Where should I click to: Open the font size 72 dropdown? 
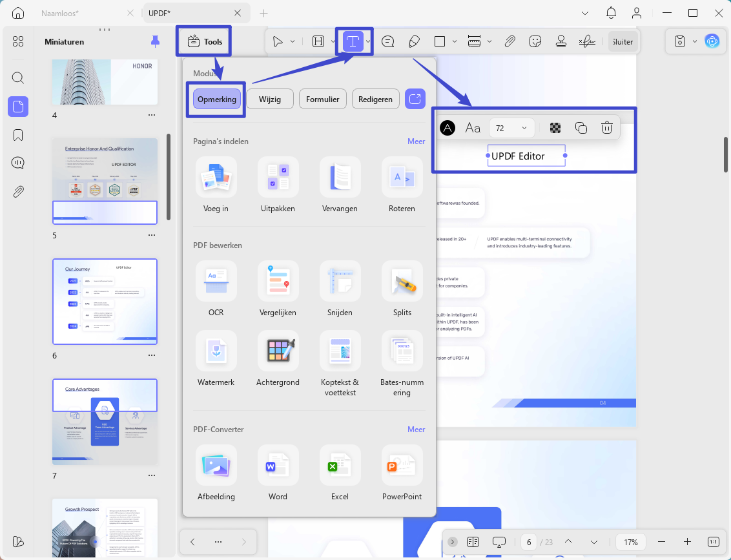coord(511,128)
